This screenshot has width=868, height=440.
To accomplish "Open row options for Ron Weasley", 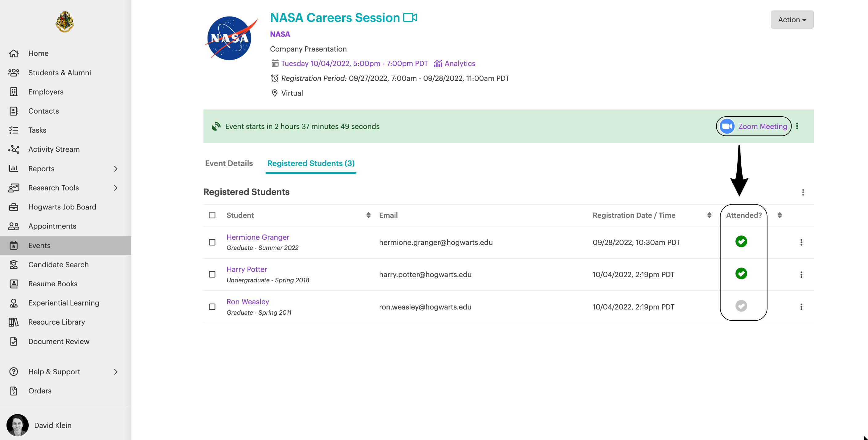I will pos(801,307).
